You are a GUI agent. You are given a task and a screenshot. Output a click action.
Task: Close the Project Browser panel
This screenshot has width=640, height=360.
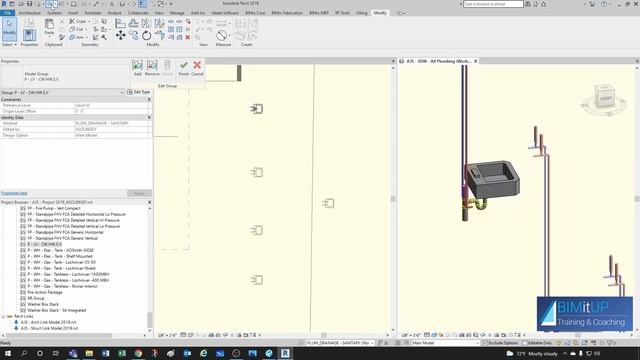tap(149, 202)
